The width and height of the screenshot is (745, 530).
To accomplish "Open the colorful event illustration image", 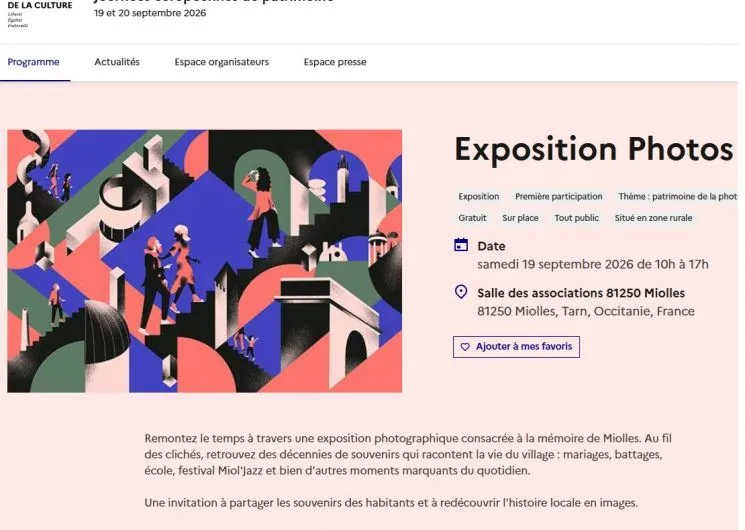I will pyautogui.click(x=204, y=261).
